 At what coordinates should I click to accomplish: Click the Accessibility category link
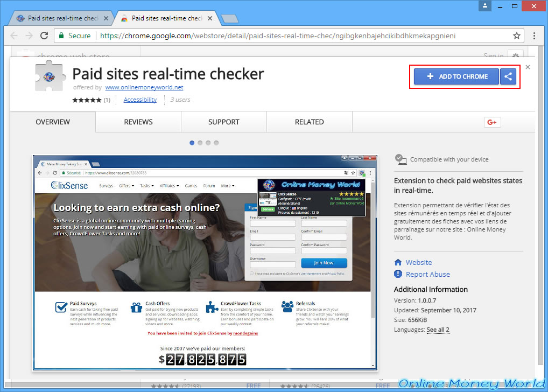140,100
